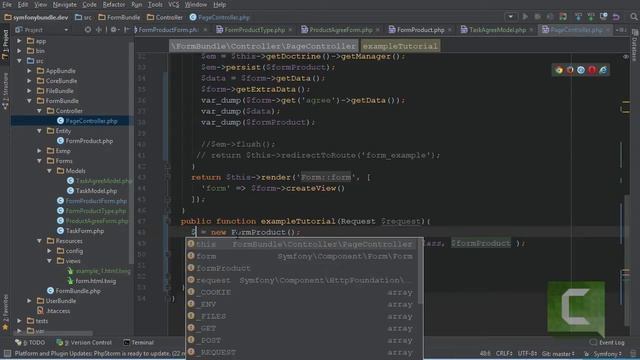Open the Favorites side tool tab

pyautogui.click(x=5, y=312)
